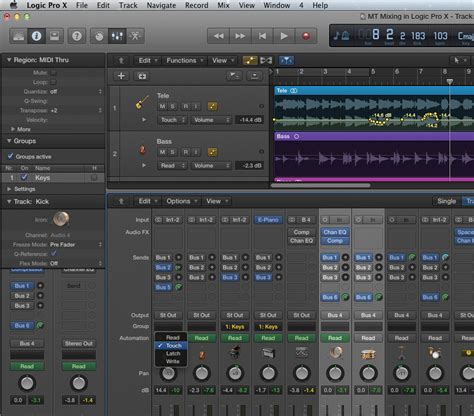Toggle the Inspector info button
The height and width of the screenshot is (416, 474).
coord(36,36)
